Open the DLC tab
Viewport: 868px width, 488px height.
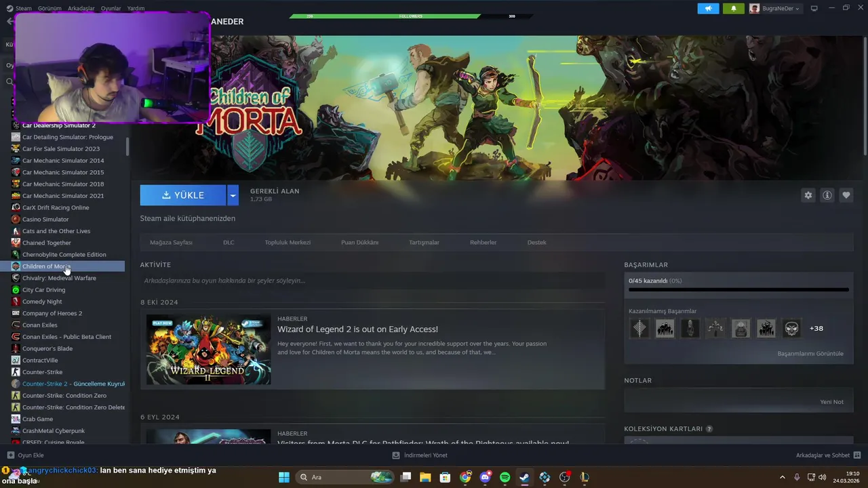click(229, 243)
